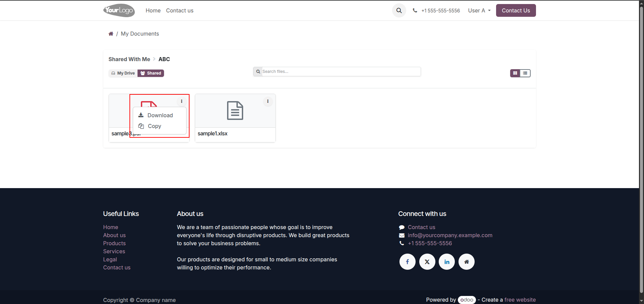The width and height of the screenshot is (644, 304).
Task: Expand the User A dropdown
Action: pos(479,10)
